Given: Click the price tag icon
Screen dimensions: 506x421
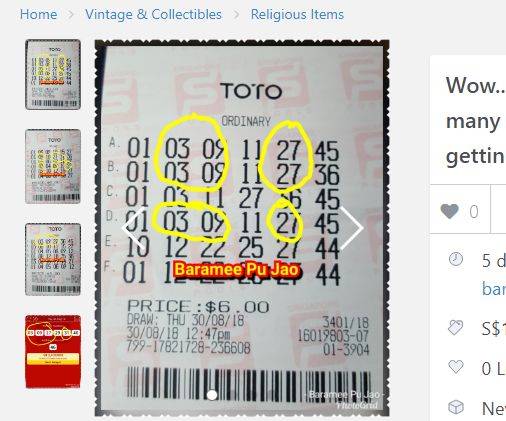Looking at the screenshot, I should tap(456, 327).
